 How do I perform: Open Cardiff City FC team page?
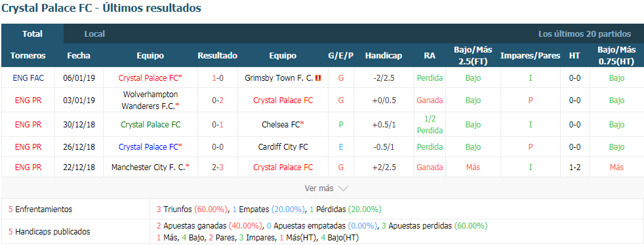(x=283, y=146)
